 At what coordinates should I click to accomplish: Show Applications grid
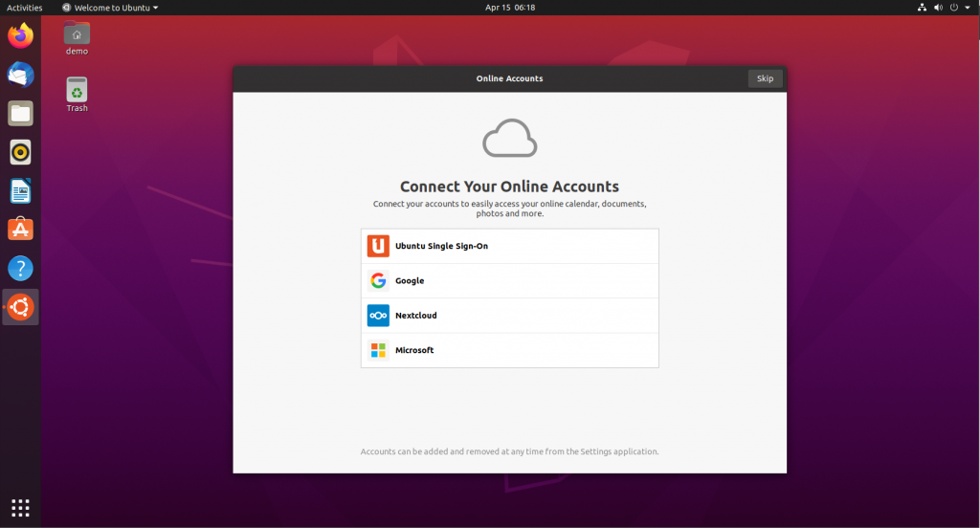pyautogui.click(x=21, y=507)
